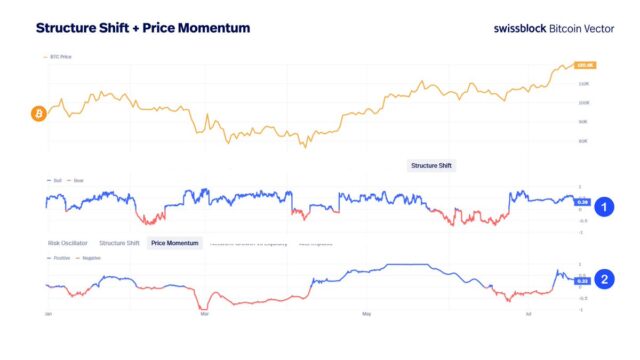This screenshot has height=360, width=640.
Task: Click the Structure Shift label above middle chart
Action: pos(431,165)
